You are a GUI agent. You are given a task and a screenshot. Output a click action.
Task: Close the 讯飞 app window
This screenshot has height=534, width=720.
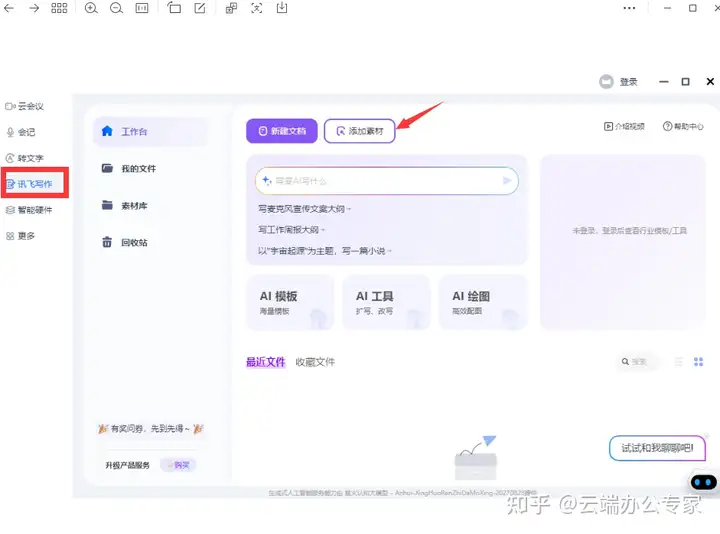click(710, 82)
